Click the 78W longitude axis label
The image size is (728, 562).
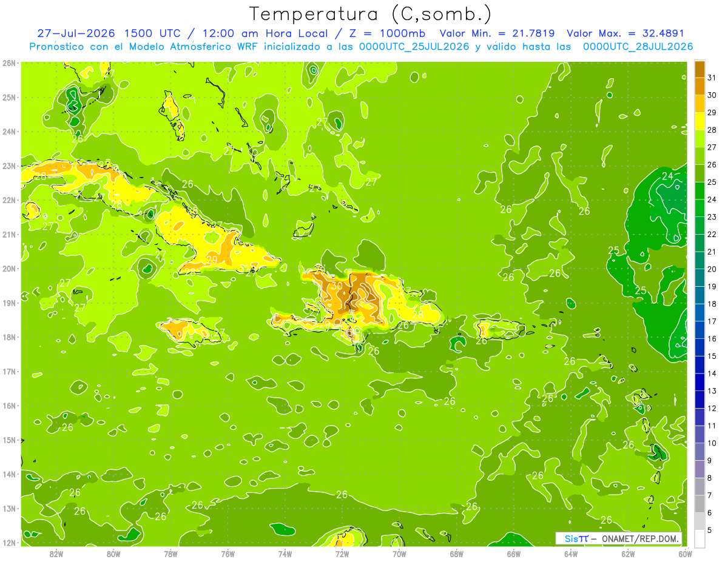click(x=170, y=554)
